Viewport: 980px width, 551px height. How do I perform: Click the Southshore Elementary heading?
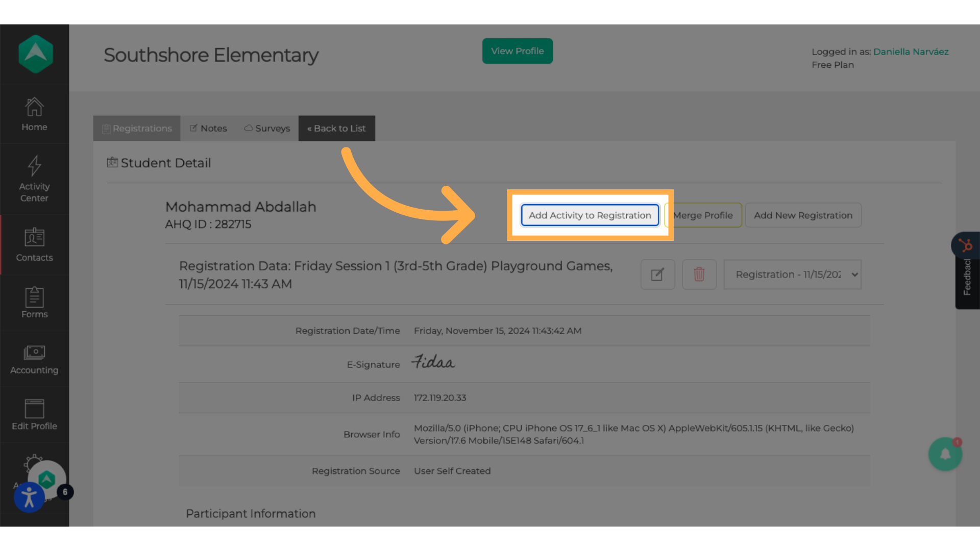(211, 55)
